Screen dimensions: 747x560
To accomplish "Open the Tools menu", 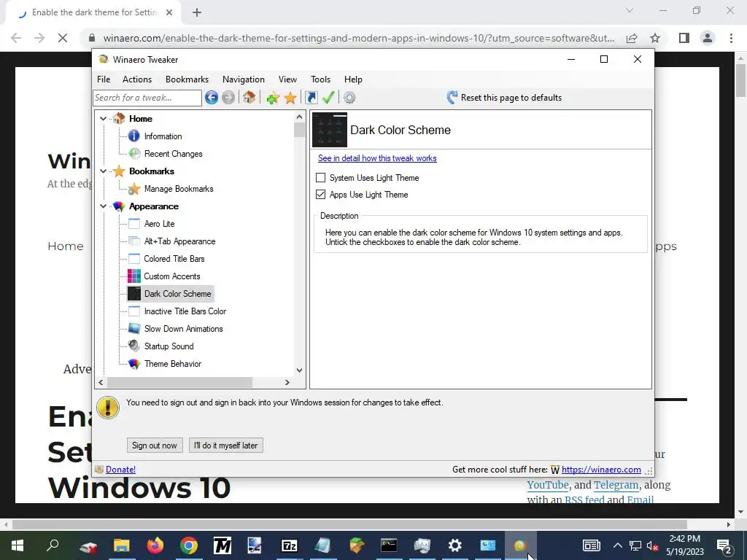I will 321,79.
